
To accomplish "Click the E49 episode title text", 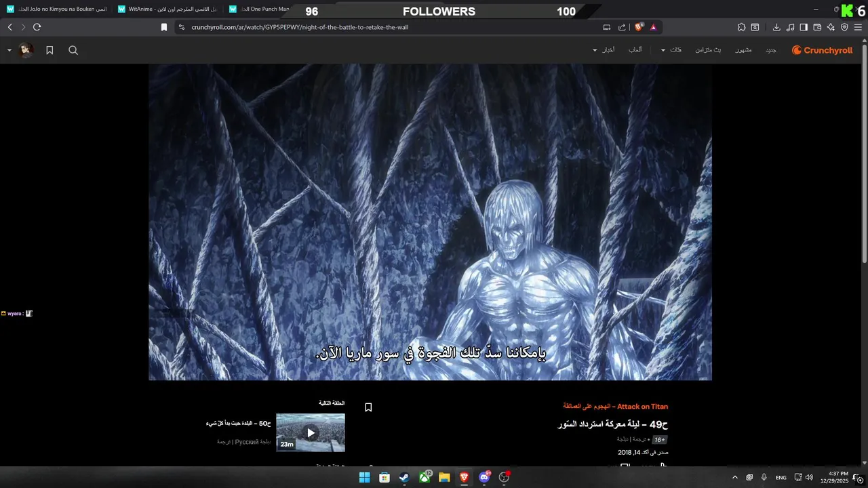I will click(x=612, y=424).
